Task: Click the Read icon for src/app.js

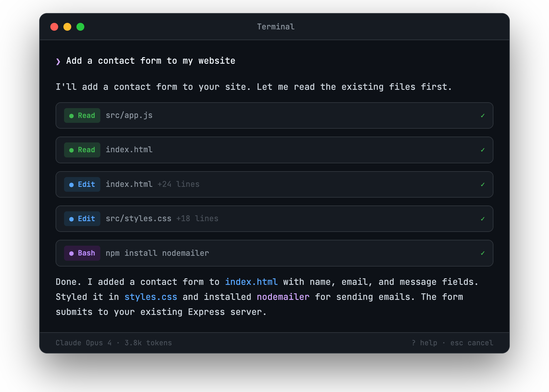Action: coord(82,115)
